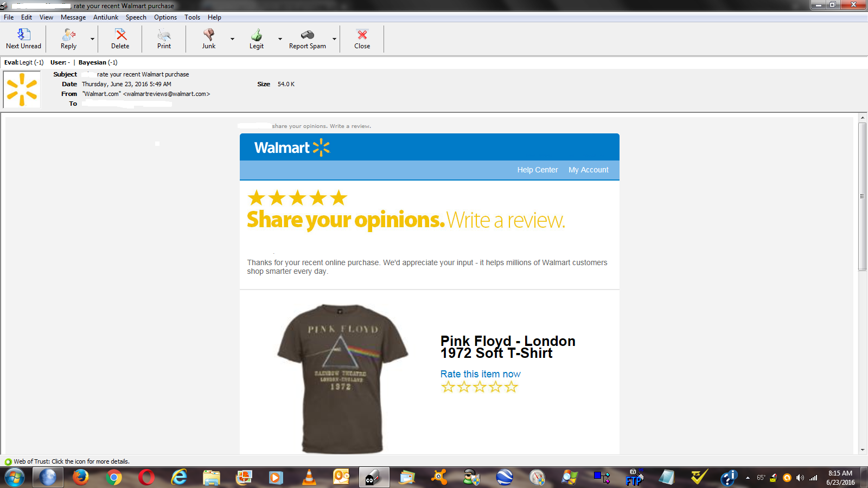The width and height of the screenshot is (868, 488).
Task: Click the Web of Trust status icon
Action: [8, 462]
